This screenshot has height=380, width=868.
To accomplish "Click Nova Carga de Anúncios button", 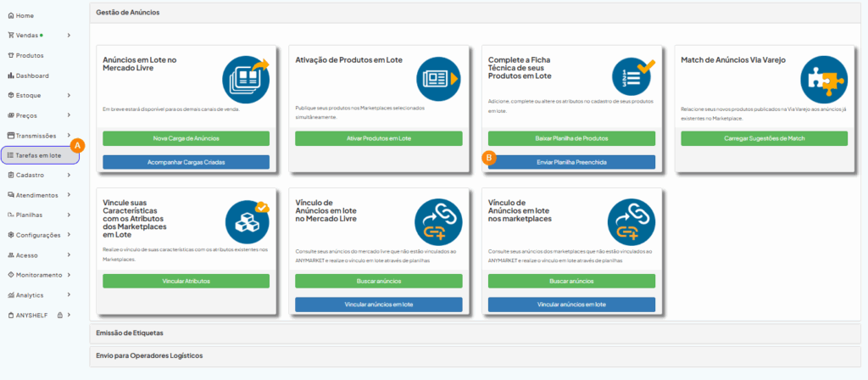I will click(x=186, y=138).
